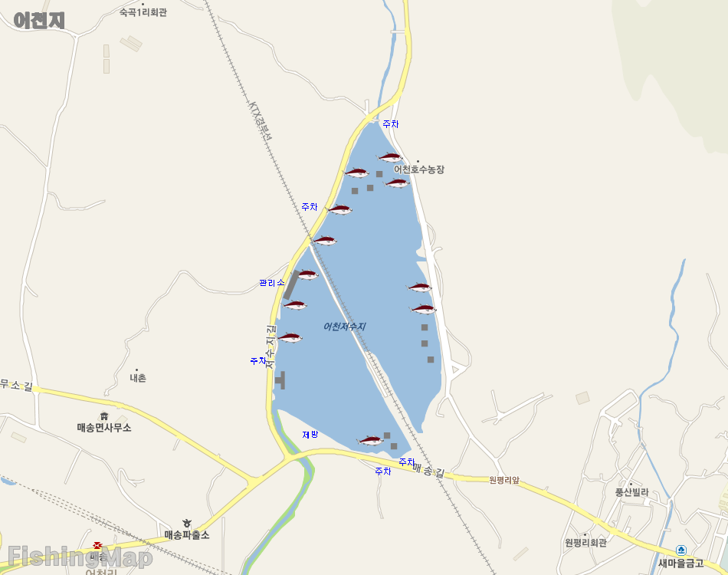Click the red 매송 station icon
The height and width of the screenshot is (575, 728).
pos(97,546)
